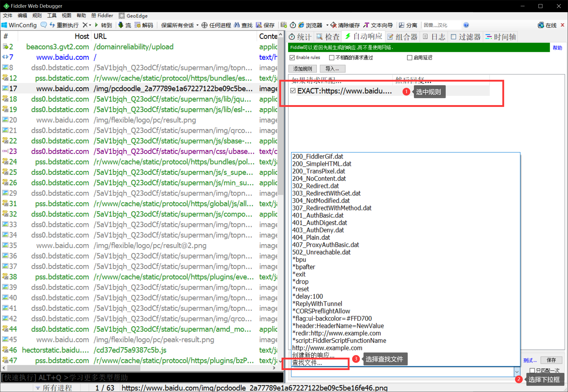Expand the Keep all sessions (保留所有会话) dropdown

tap(197, 25)
